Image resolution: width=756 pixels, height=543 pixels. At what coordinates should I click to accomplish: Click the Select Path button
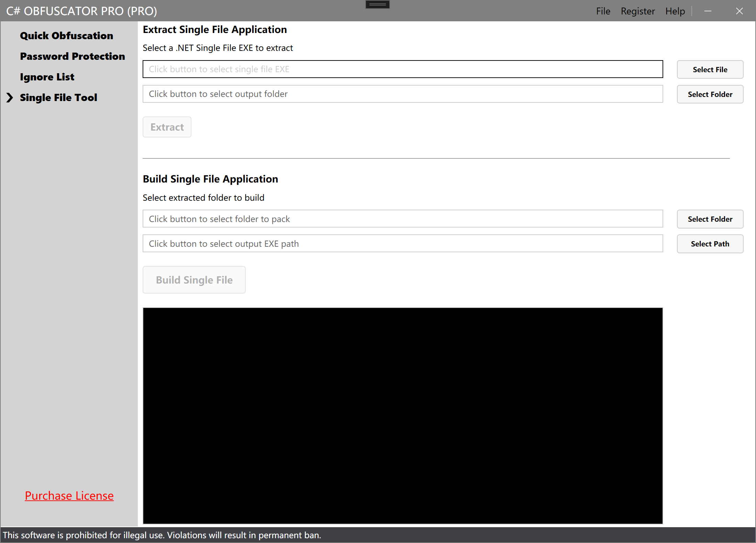710,244
